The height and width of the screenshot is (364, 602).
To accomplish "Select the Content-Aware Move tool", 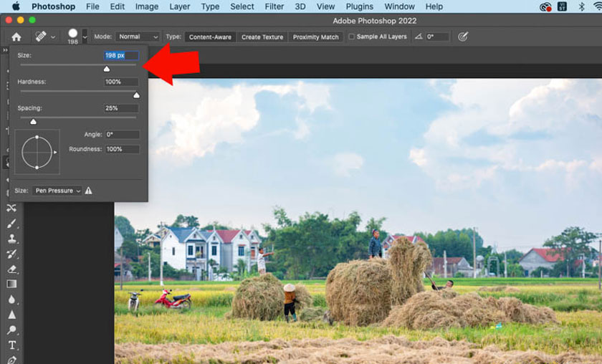I will click(11, 208).
